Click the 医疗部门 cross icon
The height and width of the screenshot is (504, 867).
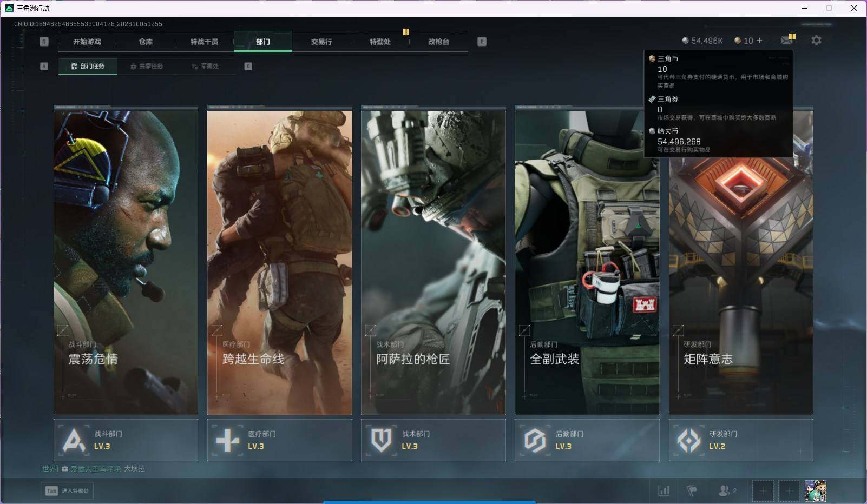click(227, 440)
